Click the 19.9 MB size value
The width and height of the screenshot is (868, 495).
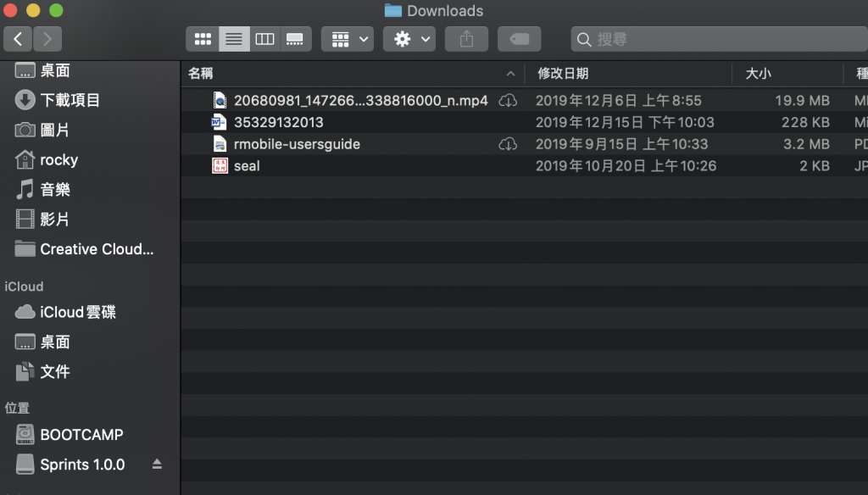802,100
